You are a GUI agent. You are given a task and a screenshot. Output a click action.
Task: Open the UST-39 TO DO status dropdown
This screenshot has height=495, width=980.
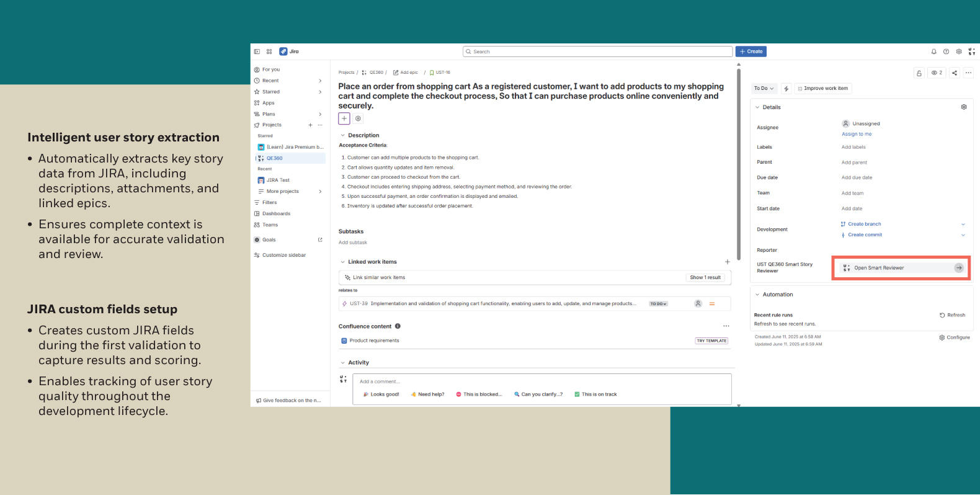658,304
